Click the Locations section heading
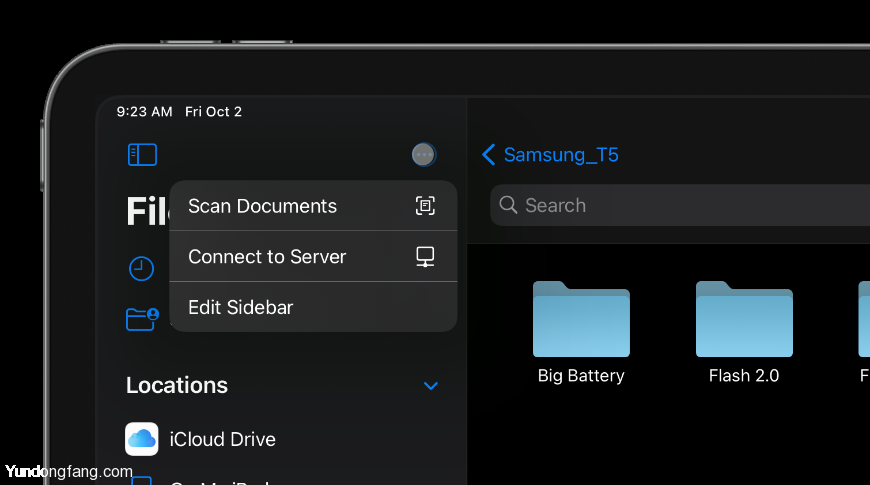This screenshot has height=485, width=870. [177, 385]
